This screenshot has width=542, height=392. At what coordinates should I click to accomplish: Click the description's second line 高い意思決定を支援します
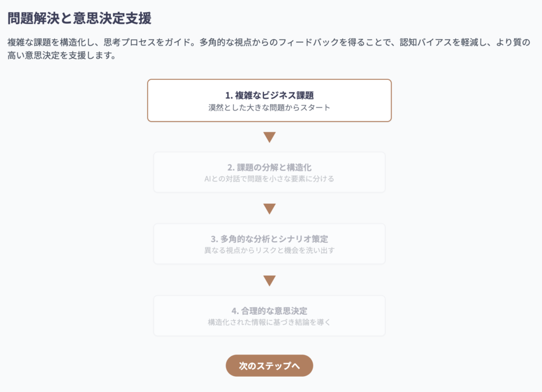point(61,55)
